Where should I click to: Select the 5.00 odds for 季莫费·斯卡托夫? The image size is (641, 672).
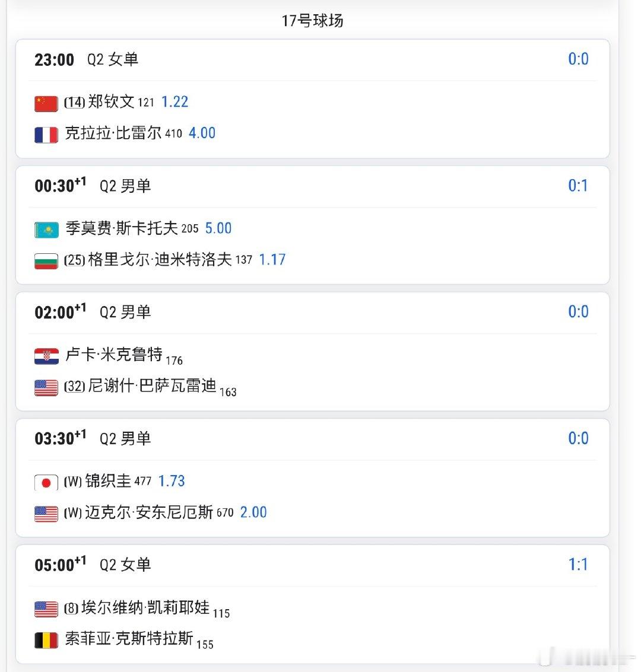[218, 228]
